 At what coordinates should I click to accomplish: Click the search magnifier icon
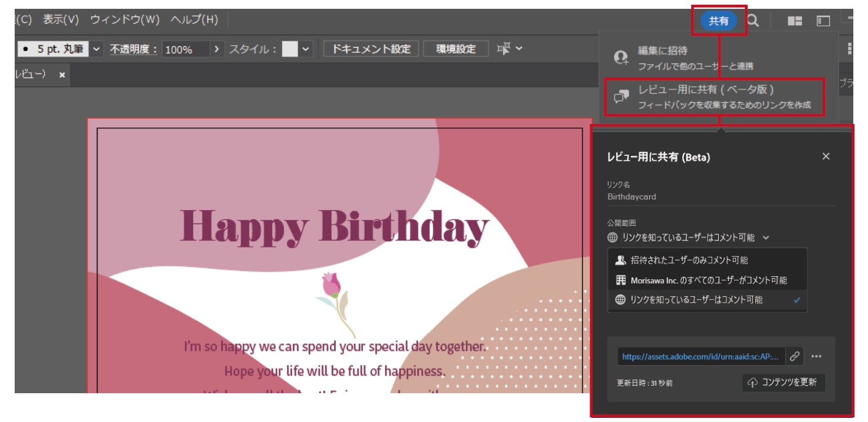pos(752,21)
